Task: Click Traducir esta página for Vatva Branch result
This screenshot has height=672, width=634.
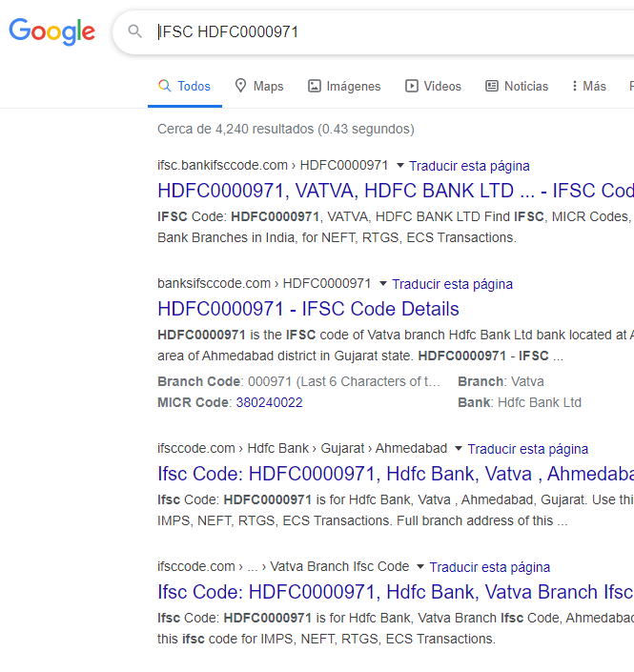Action: (x=489, y=567)
